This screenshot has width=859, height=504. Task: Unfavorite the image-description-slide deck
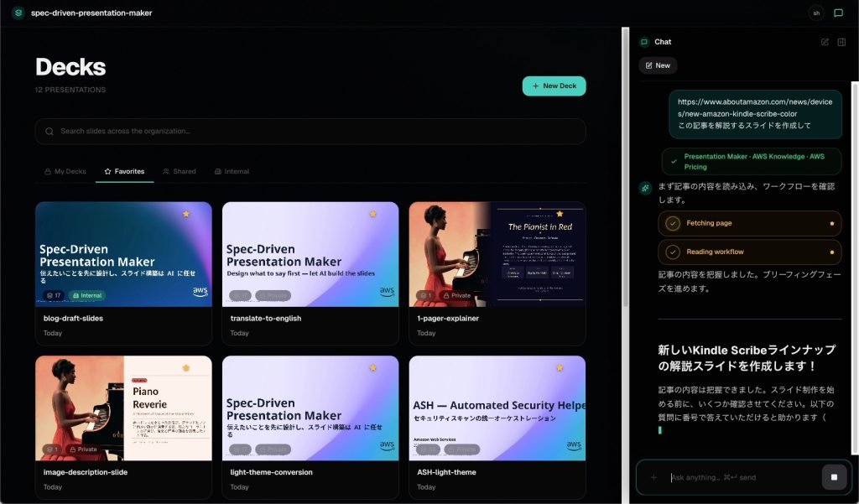186,366
